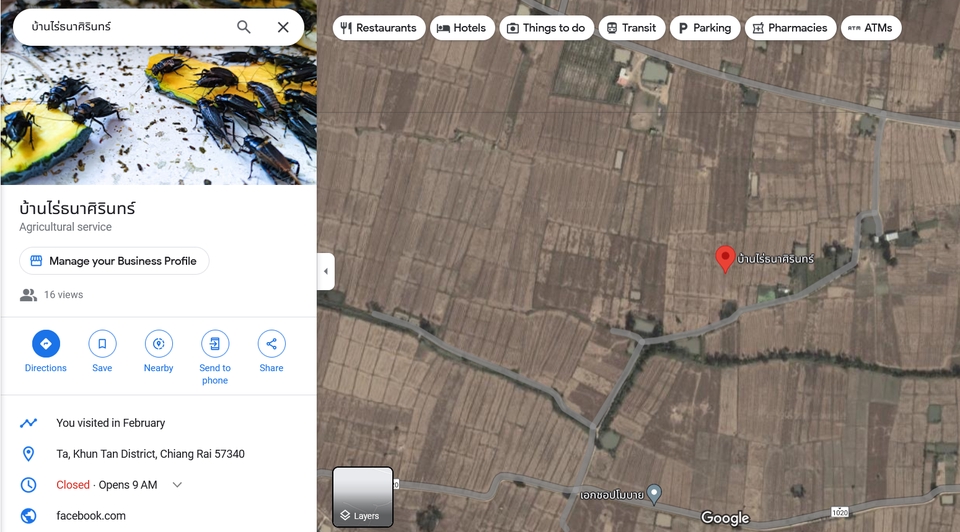Open the Layers map switcher

362,497
